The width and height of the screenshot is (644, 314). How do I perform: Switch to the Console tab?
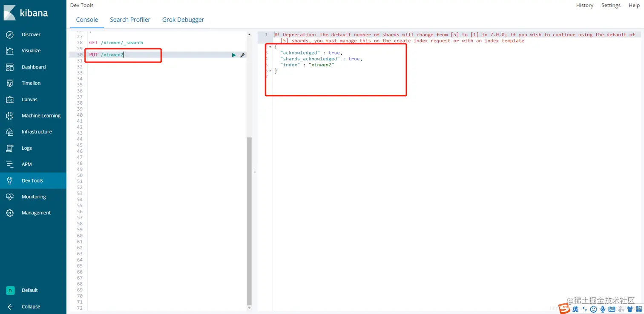coord(87,20)
